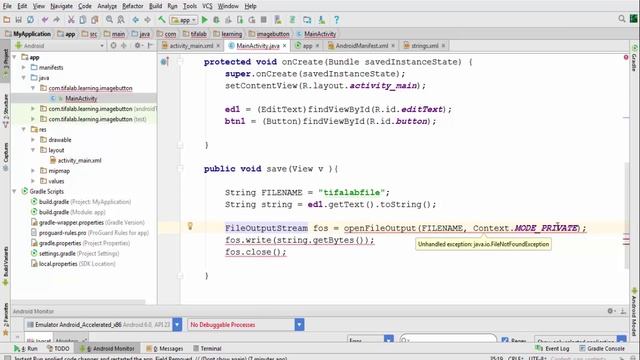This screenshot has width=640, height=360.
Task: Click project panel settings gear icon
Action: pos(138,45)
